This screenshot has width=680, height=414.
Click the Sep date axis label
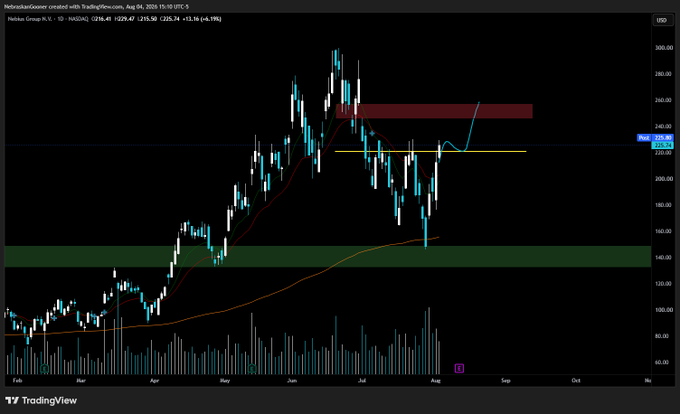[506, 381]
